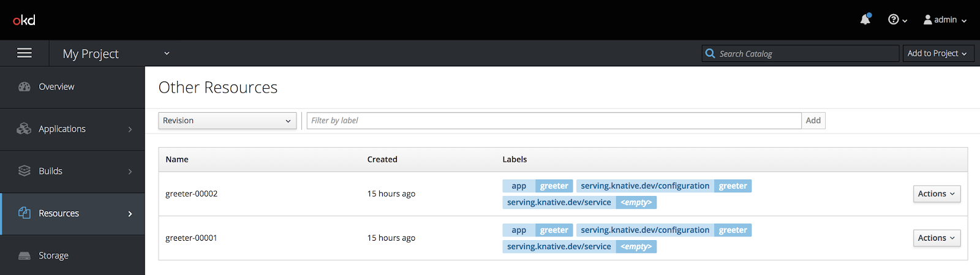Image resolution: width=980 pixels, height=275 pixels.
Task: Click the Search Catalog magnifier icon
Action: pyautogui.click(x=710, y=53)
